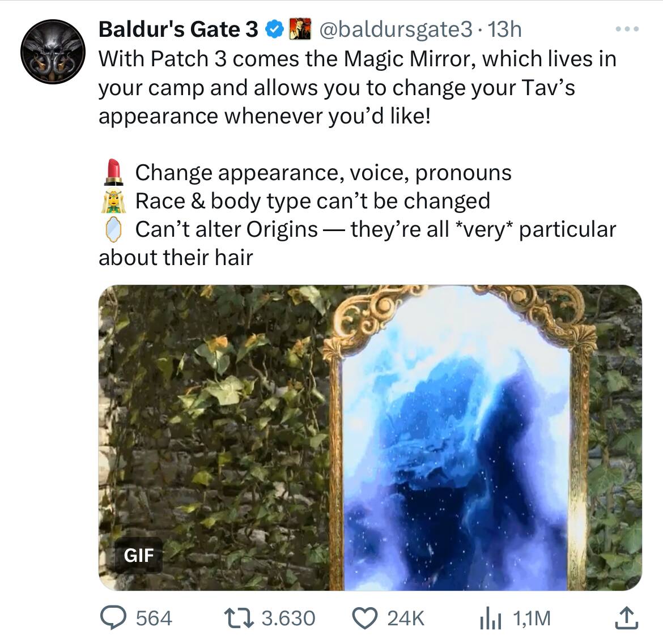This screenshot has width=663, height=644.
Task: Like the tweet with the heart icon
Action: click(365, 618)
